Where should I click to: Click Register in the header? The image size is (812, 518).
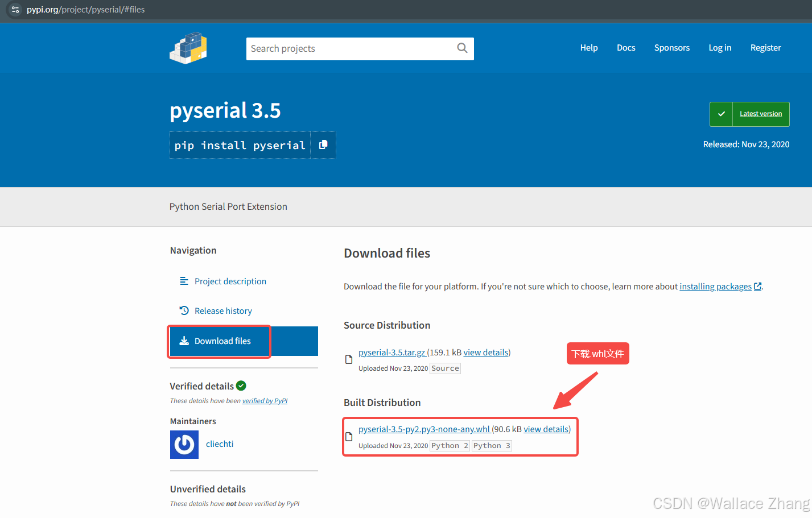tap(765, 48)
